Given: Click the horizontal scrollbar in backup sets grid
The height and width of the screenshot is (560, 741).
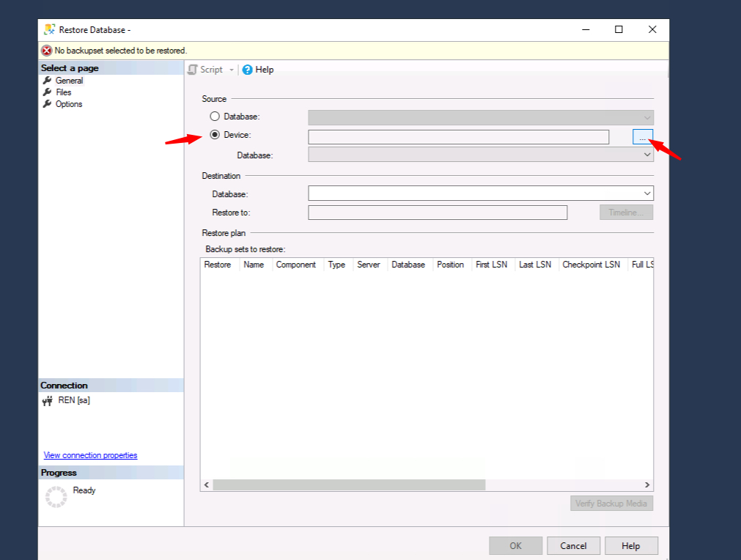Looking at the screenshot, I should point(349,485).
